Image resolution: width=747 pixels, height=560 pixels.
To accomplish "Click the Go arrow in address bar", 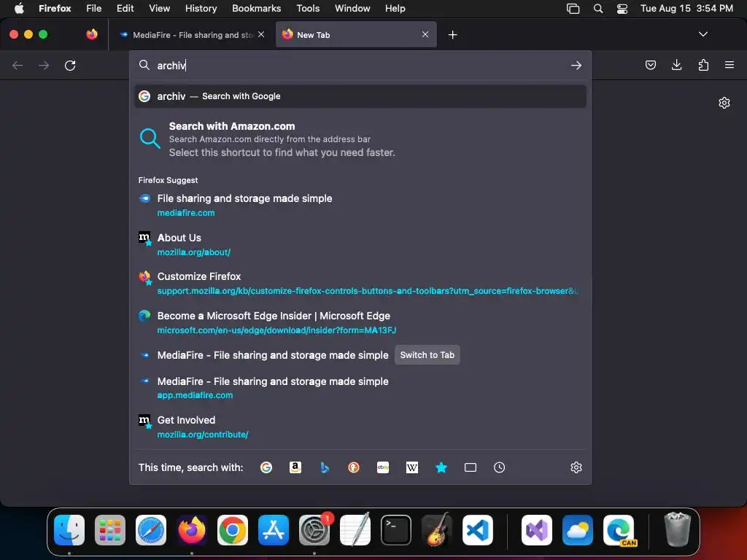I will (x=576, y=65).
